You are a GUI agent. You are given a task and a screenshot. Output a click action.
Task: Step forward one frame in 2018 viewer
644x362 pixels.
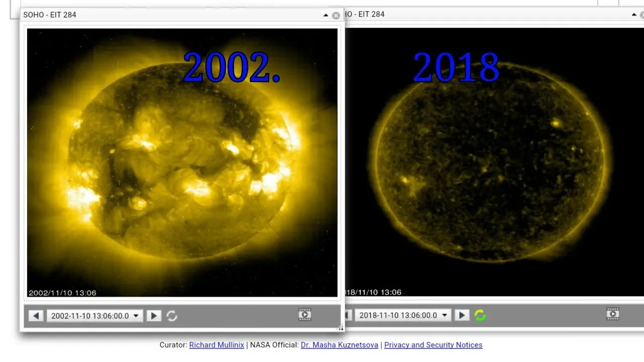[x=462, y=315]
